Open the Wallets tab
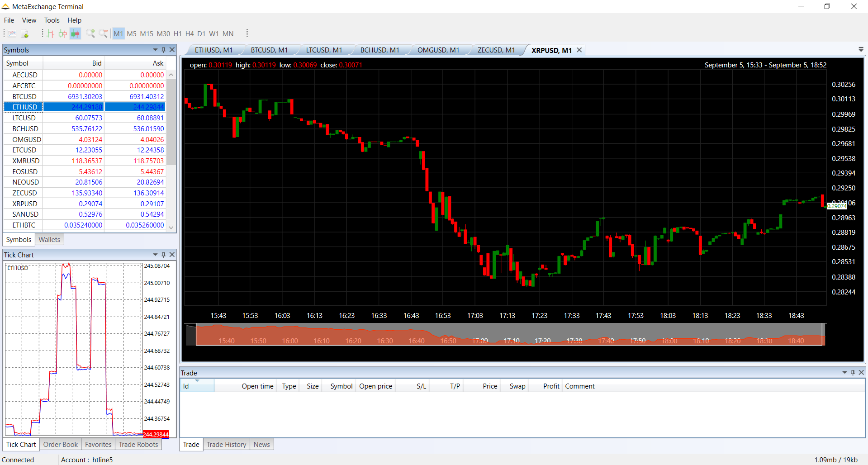This screenshot has width=868, height=465. point(49,240)
